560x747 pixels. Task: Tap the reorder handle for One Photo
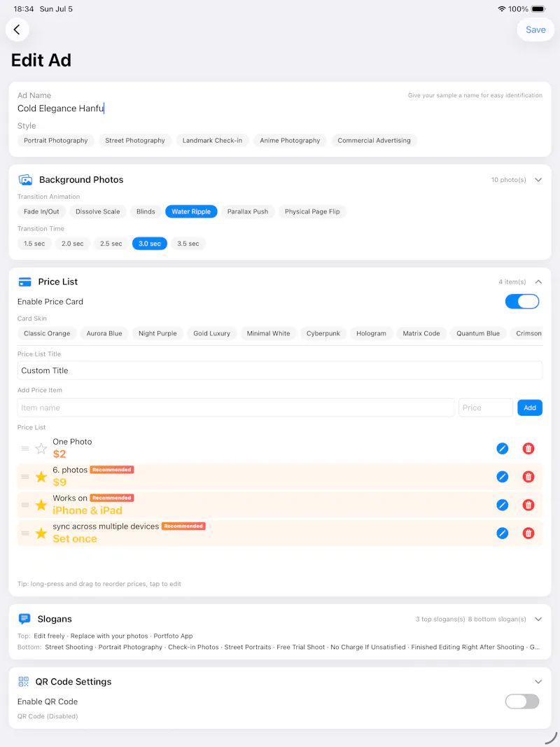point(25,448)
